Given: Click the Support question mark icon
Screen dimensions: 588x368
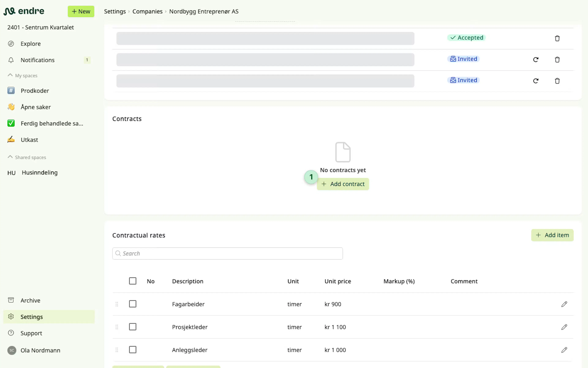Looking at the screenshot, I should click(11, 333).
